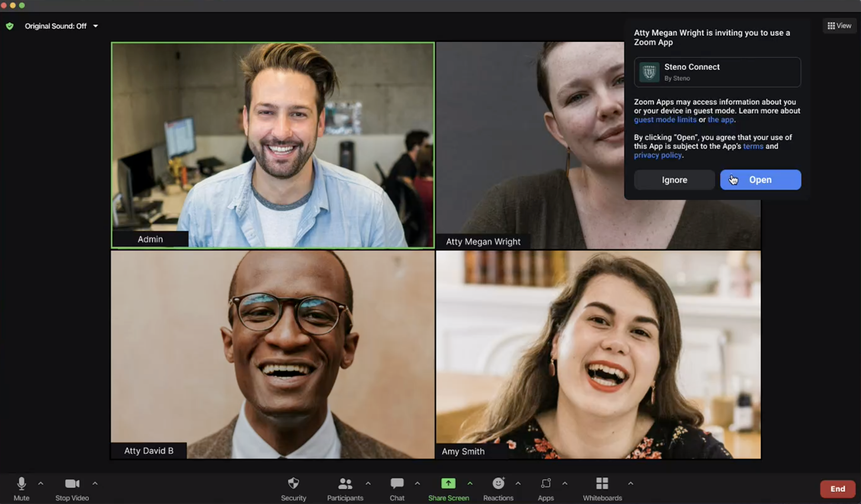
Task: Click the green fullscreen window button
Action: pos(22,5)
